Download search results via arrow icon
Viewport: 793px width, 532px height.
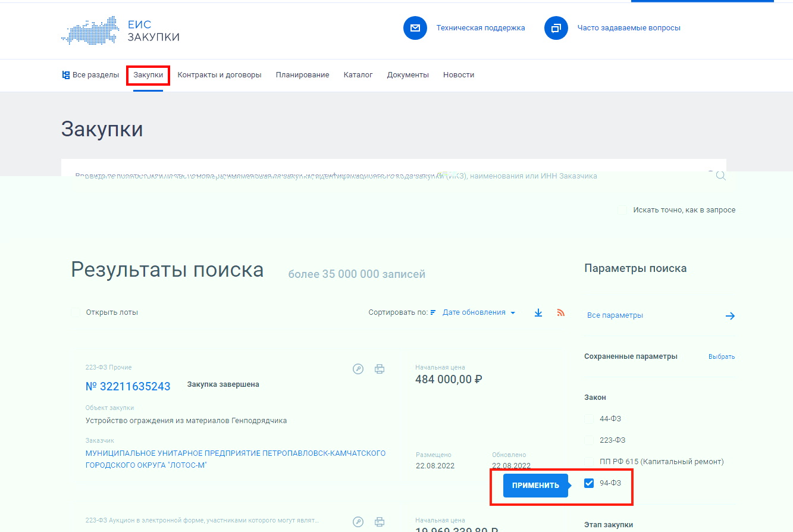(538, 312)
